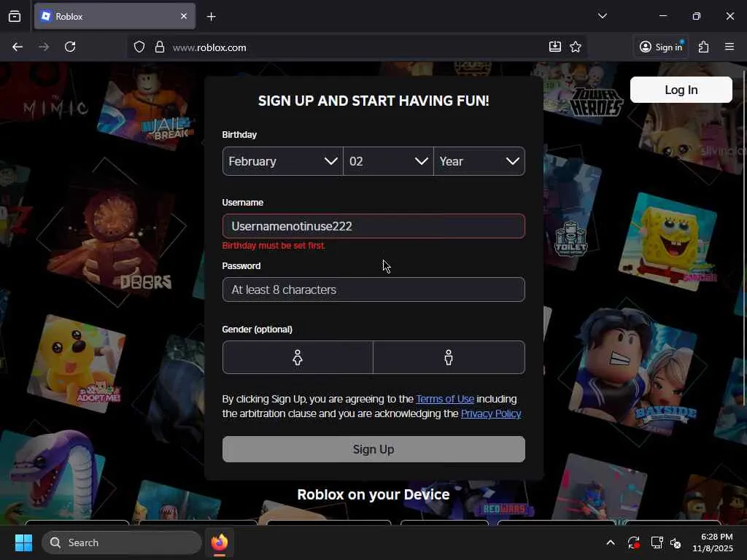The image size is (747, 560).
Task: Open the browser extensions menu
Action: coord(704,47)
